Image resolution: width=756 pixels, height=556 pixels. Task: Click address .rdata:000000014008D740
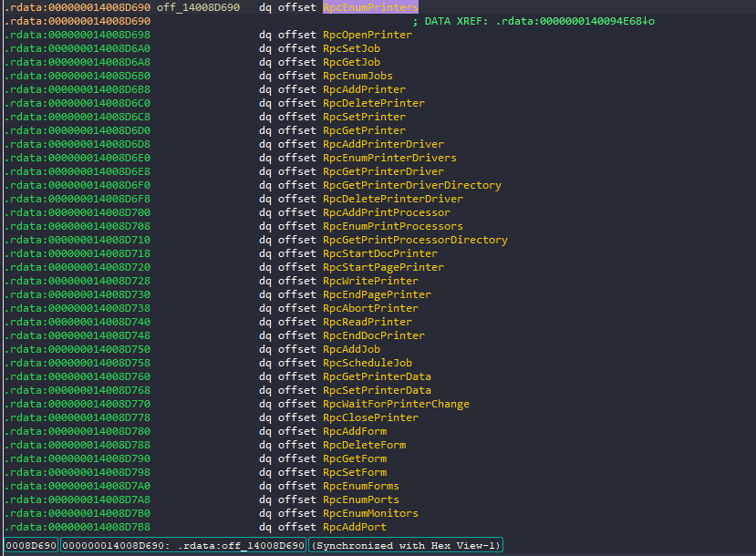[78, 322]
